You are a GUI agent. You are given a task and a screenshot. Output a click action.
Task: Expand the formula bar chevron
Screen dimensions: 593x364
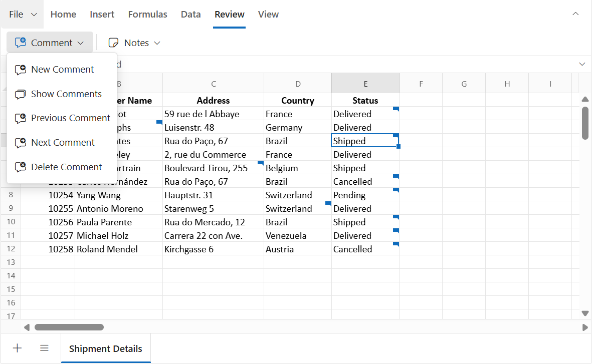pyautogui.click(x=582, y=64)
